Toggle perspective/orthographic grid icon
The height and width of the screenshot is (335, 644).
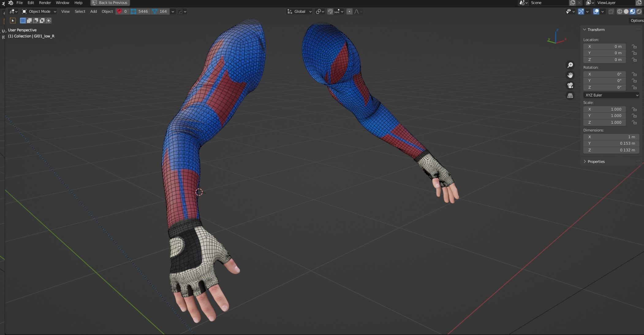570,95
